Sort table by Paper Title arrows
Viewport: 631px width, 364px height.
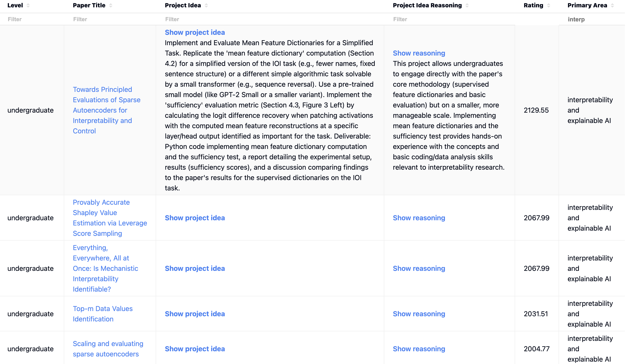pos(111,5)
